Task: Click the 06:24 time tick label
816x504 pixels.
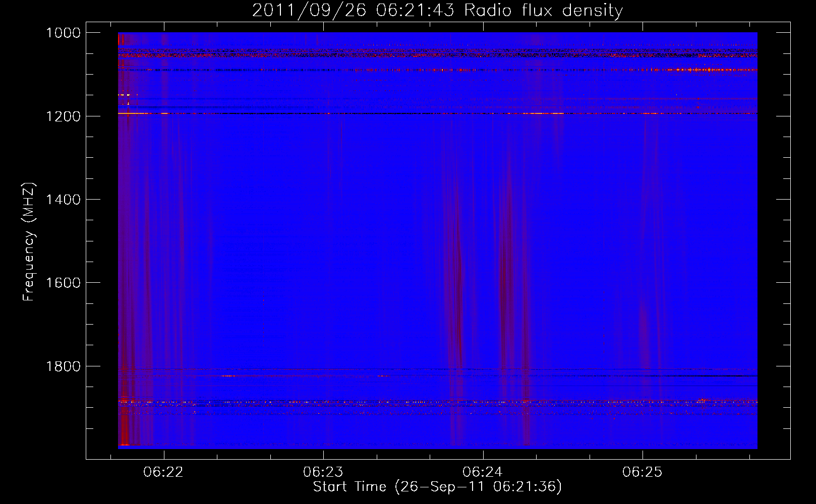Action: 483,472
